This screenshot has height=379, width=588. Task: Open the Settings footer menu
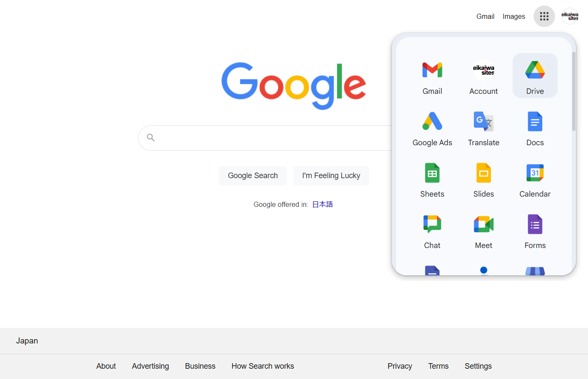pos(478,366)
